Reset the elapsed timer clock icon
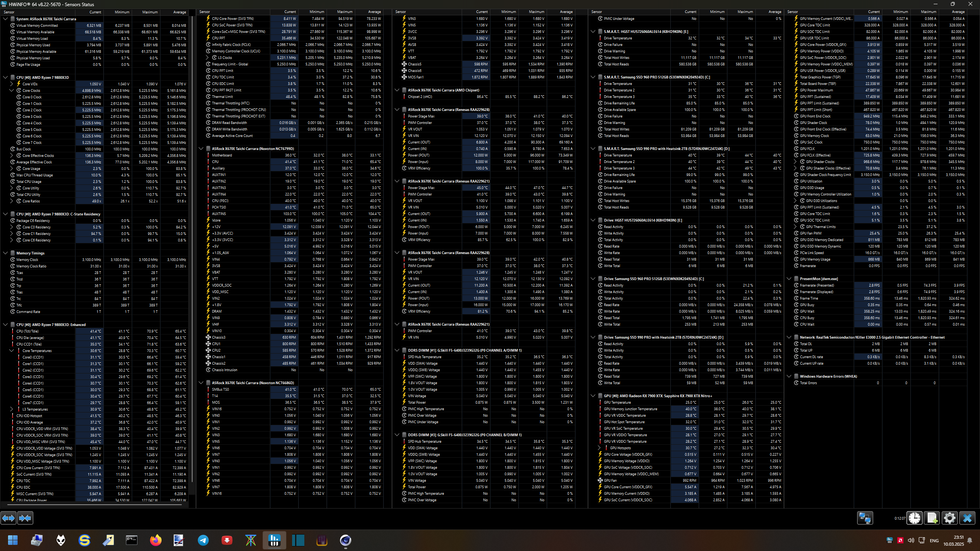Image resolution: width=980 pixels, height=551 pixels. (915, 518)
